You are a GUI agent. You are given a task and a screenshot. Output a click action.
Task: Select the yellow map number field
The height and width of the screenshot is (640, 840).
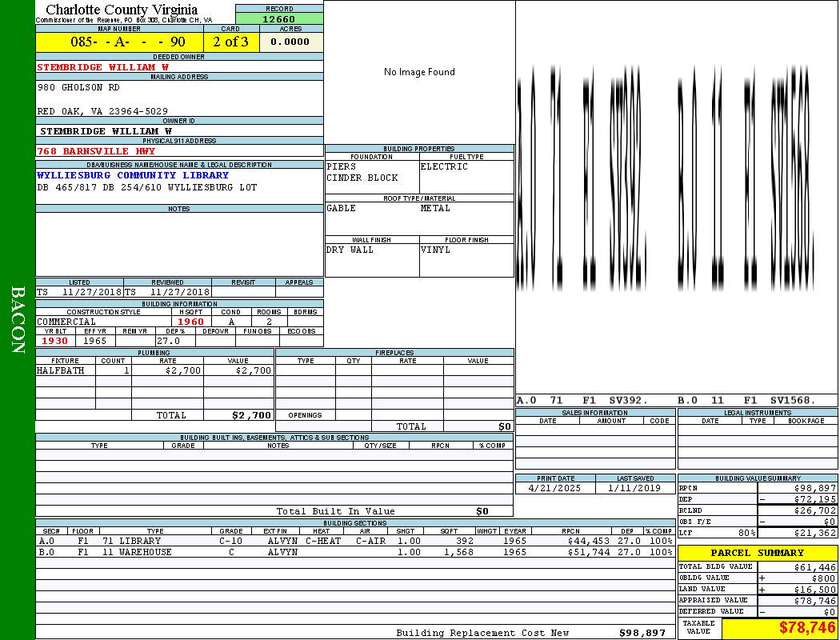coord(119,42)
